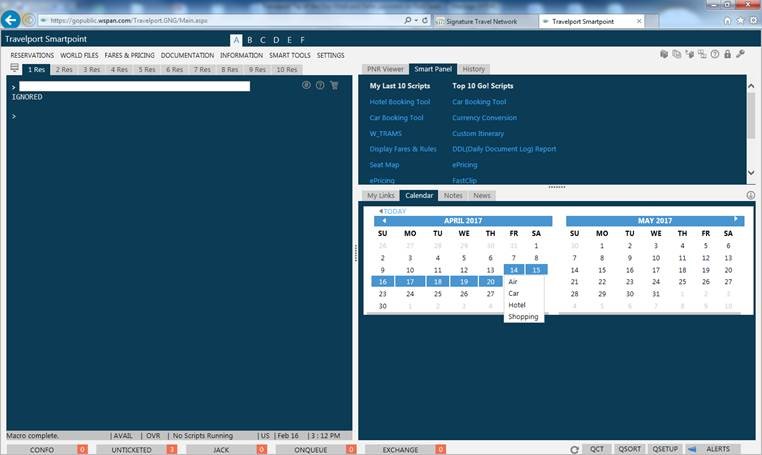Click the QCT button
This screenshot has width=762, height=455.
596,449
